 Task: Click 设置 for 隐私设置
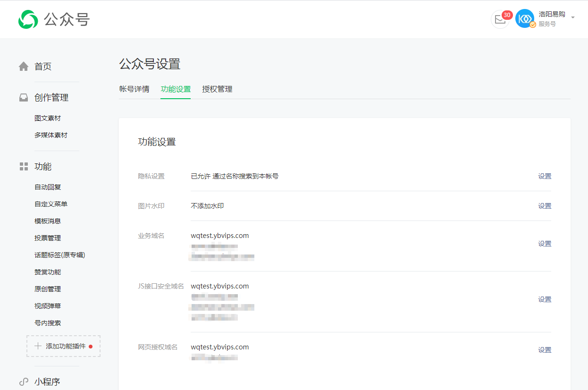545,176
